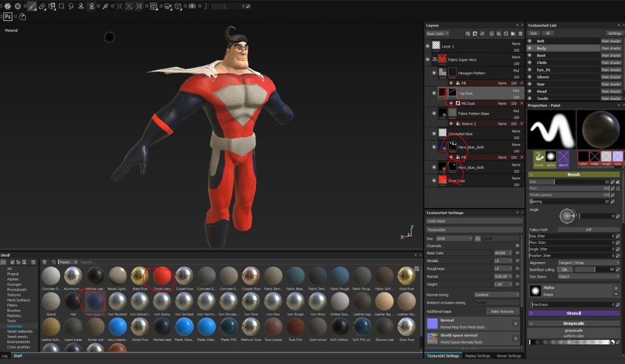Switch to the Log tab
This screenshot has height=364, width=625.
pyautogui.click(x=5, y=355)
